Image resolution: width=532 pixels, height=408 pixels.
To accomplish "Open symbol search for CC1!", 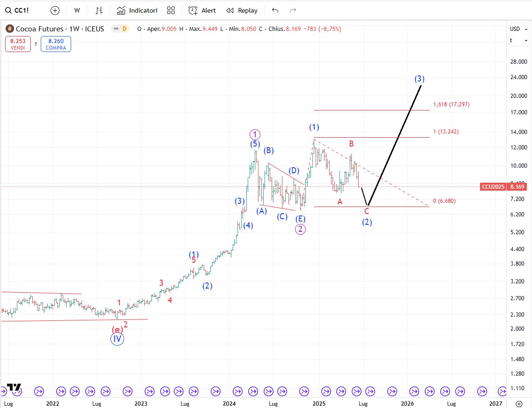I will click(x=17, y=10).
